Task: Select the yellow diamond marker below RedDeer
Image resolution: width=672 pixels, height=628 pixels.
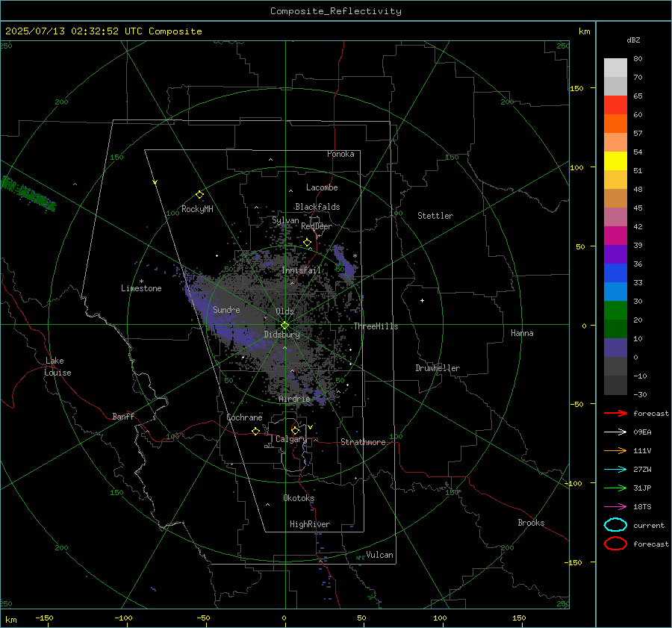Action: point(307,243)
